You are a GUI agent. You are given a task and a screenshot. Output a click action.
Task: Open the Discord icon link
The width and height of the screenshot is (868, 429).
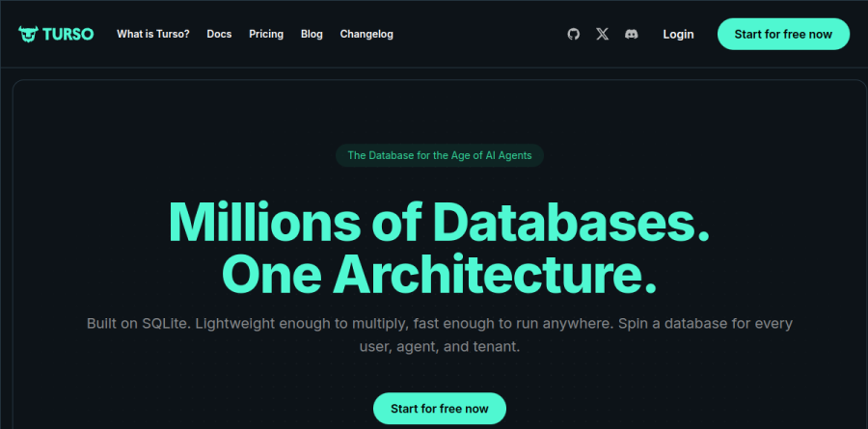[x=631, y=34]
